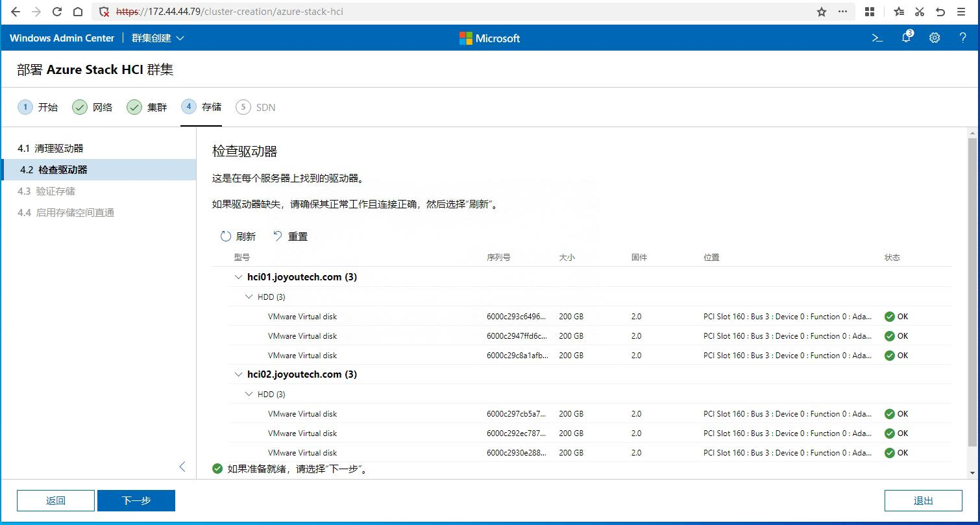Bookmark this page with the star icon
980x525 pixels.
tap(822, 12)
